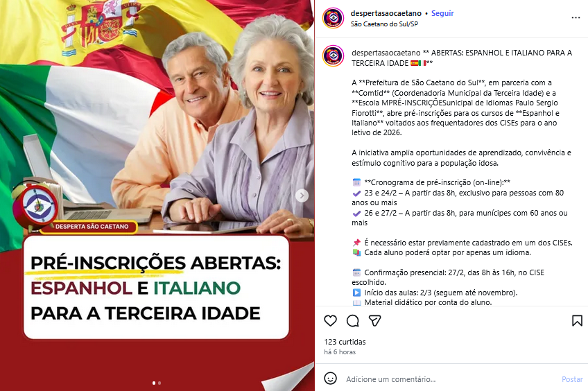Save the post with the bookmark icon
Viewport: 588px width, 391px height.
(577, 321)
